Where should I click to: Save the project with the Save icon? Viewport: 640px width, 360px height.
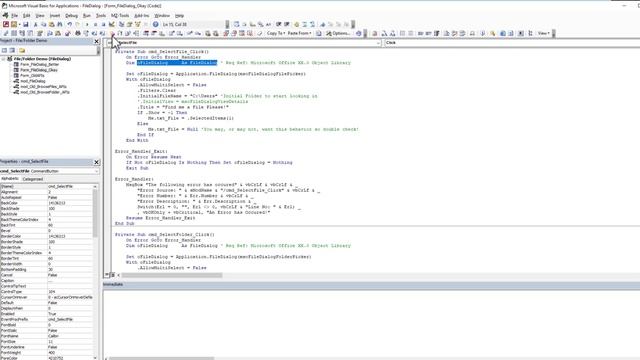(25, 24)
